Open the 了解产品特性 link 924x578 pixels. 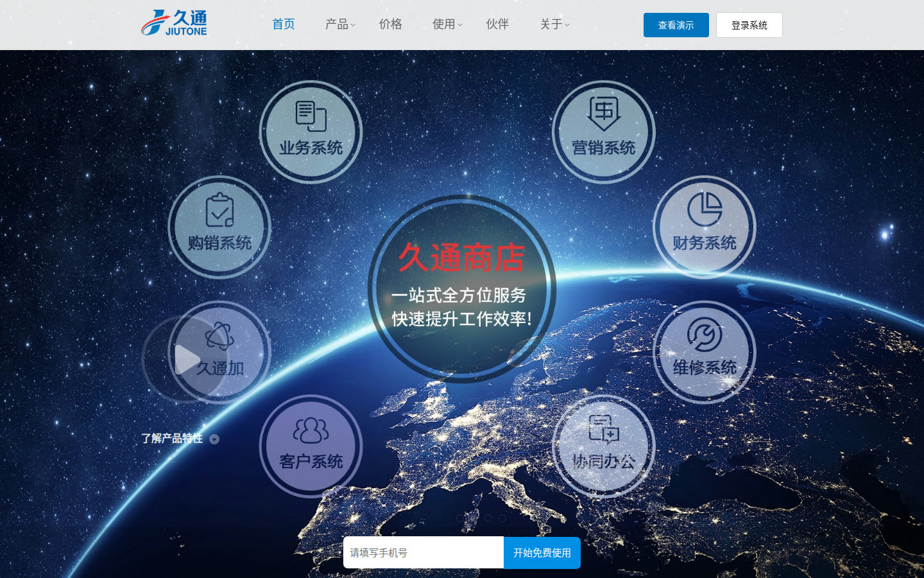(172, 439)
